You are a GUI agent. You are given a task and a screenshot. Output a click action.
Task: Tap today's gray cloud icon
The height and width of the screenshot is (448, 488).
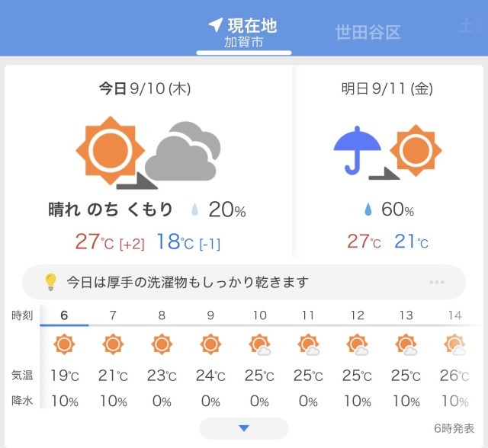[183, 151]
